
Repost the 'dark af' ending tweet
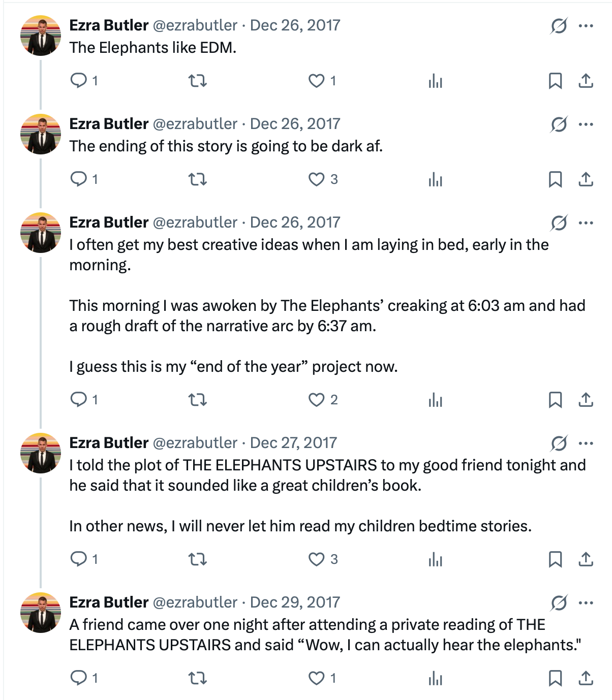click(x=198, y=179)
